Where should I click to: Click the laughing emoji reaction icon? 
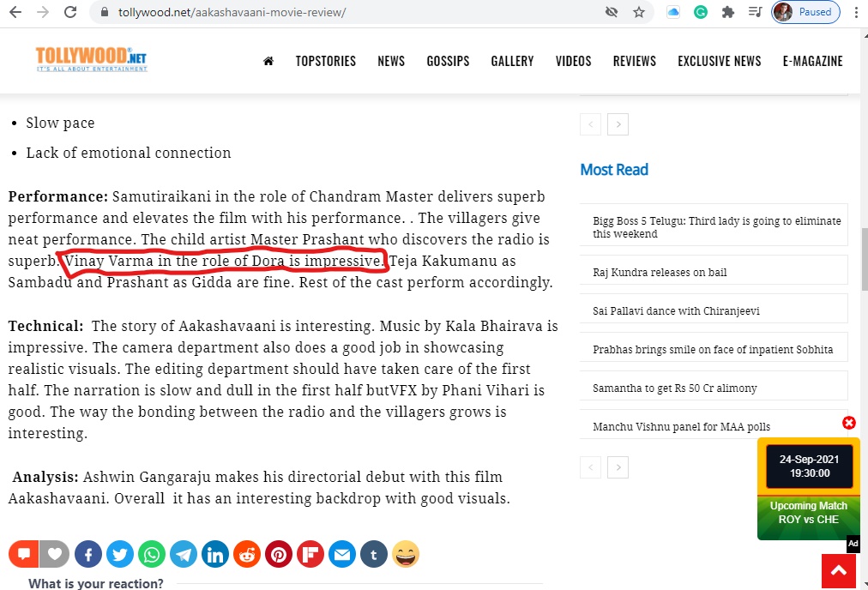coord(406,554)
